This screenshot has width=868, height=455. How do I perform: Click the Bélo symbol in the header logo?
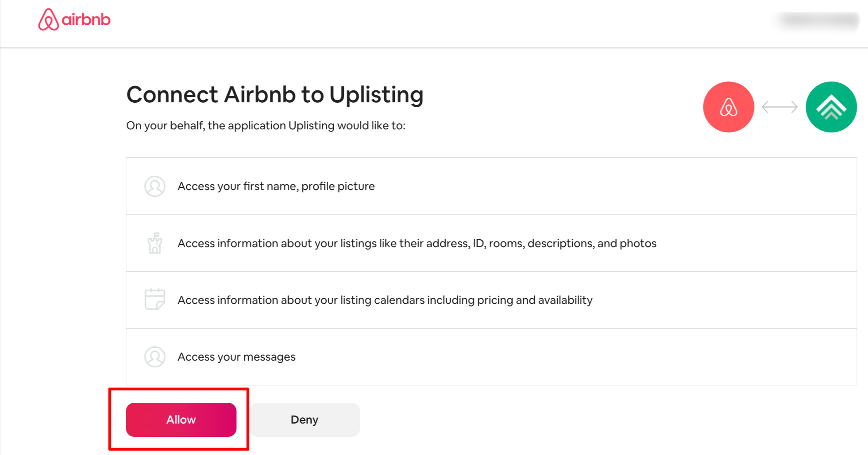click(x=48, y=19)
